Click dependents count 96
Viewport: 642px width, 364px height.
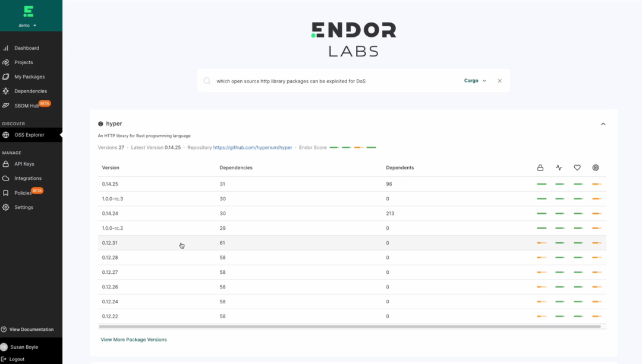tap(389, 184)
